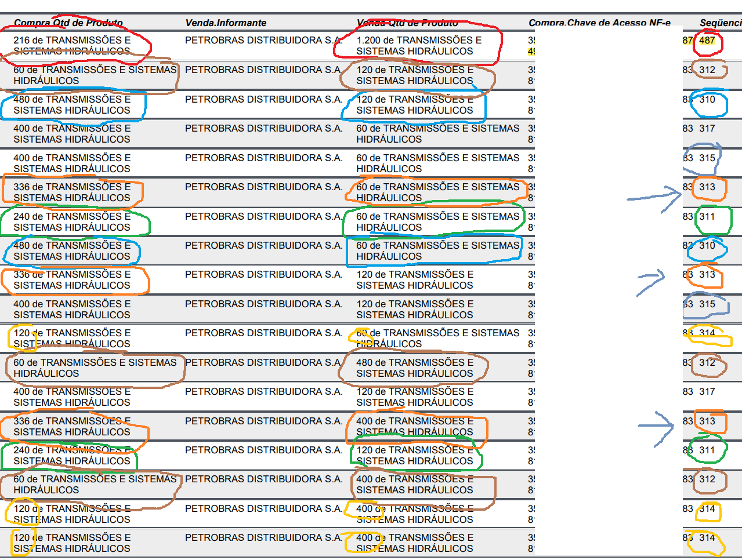This screenshot has height=560, width=742.
Task: Select Venda 60 cell in the Compra 240 row
Action: click(x=437, y=221)
